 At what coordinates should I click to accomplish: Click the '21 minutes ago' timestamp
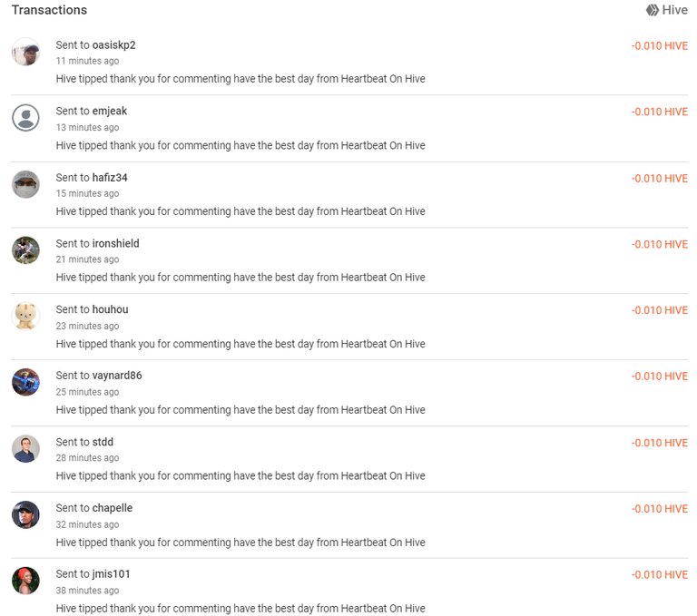(x=87, y=259)
